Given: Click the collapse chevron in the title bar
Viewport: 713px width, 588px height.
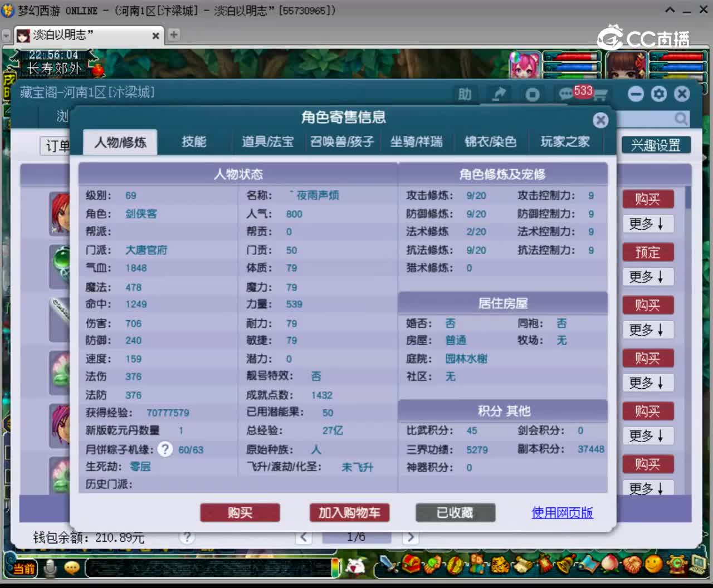Looking at the screenshot, I should [x=670, y=10].
